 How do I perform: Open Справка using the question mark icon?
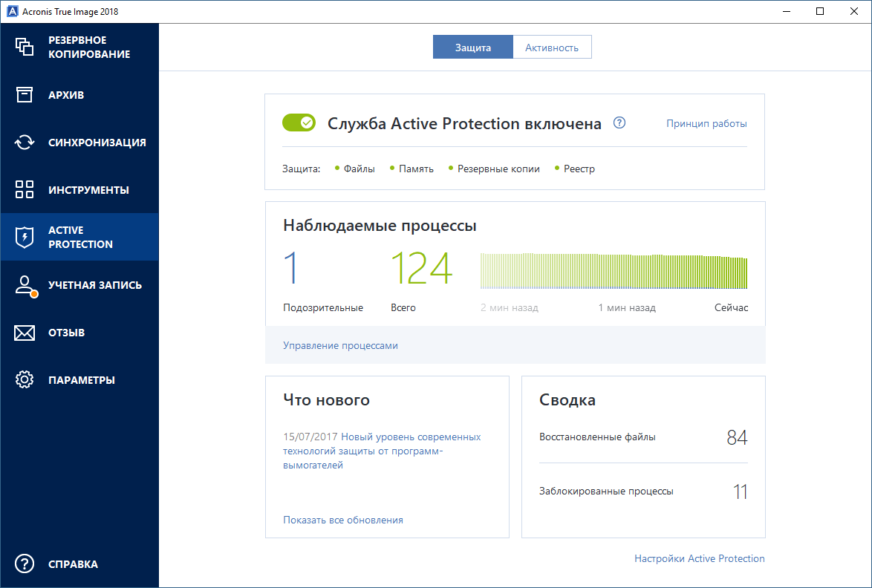(24, 564)
